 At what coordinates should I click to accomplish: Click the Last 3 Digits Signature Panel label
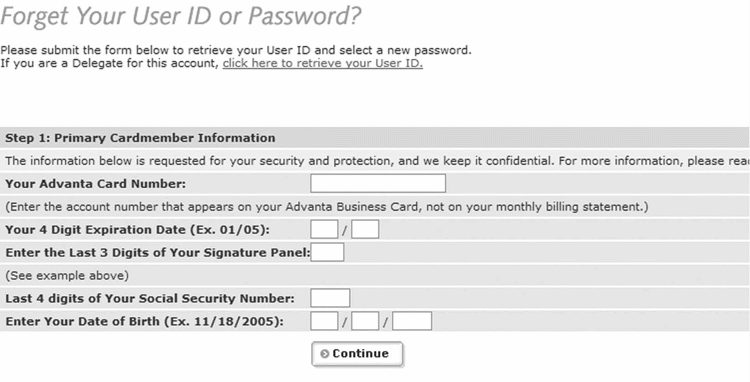pyautogui.click(x=158, y=253)
